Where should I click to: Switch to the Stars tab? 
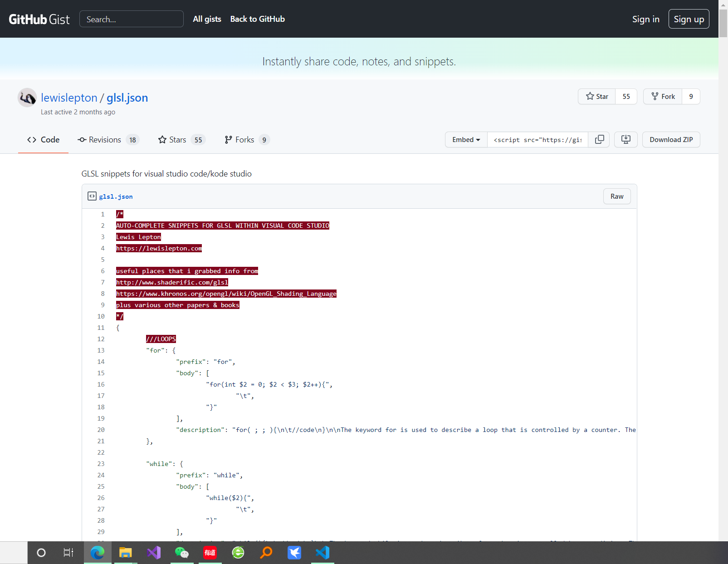click(181, 140)
